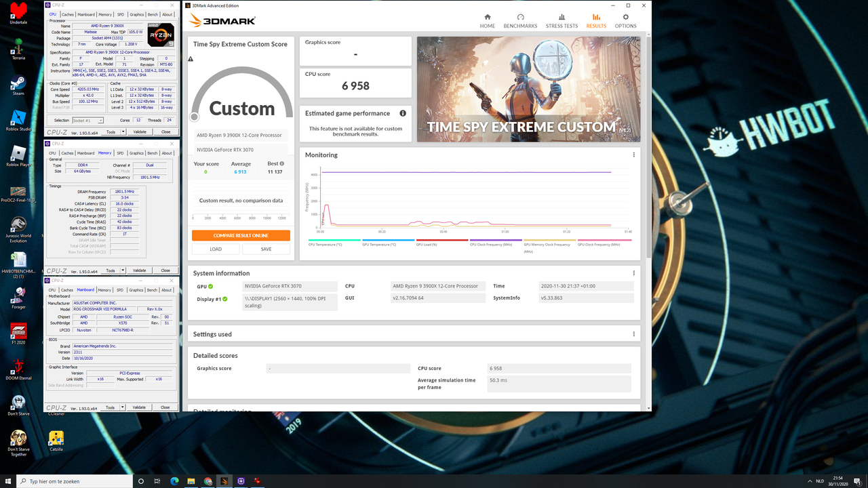
Task: Click the green check next to GPU
Action: coord(211,286)
